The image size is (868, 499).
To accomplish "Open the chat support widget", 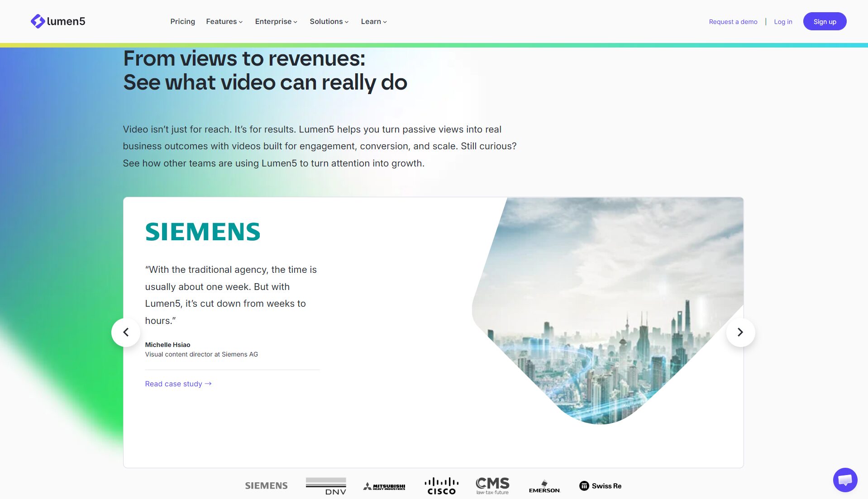I will pyautogui.click(x=844, y=480).
